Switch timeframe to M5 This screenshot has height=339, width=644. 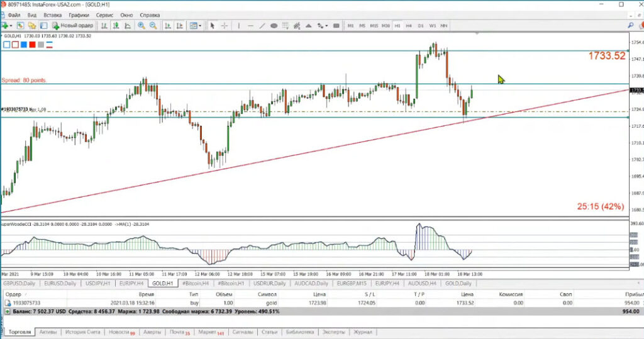point(362,26)
